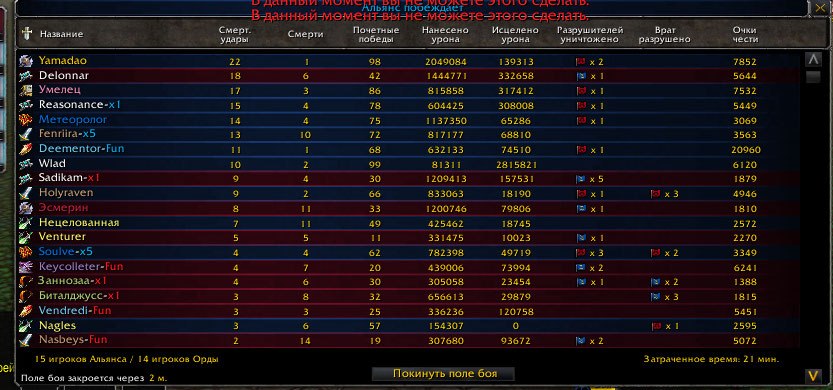This screenshot has height=390, width=833.
Task: Sort by the Исцелено урона column header
Action: [x=515, y=35]
